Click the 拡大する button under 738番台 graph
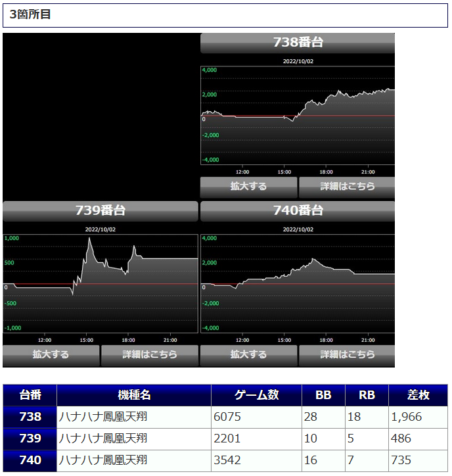452x476 pixels. click(248, 187)
